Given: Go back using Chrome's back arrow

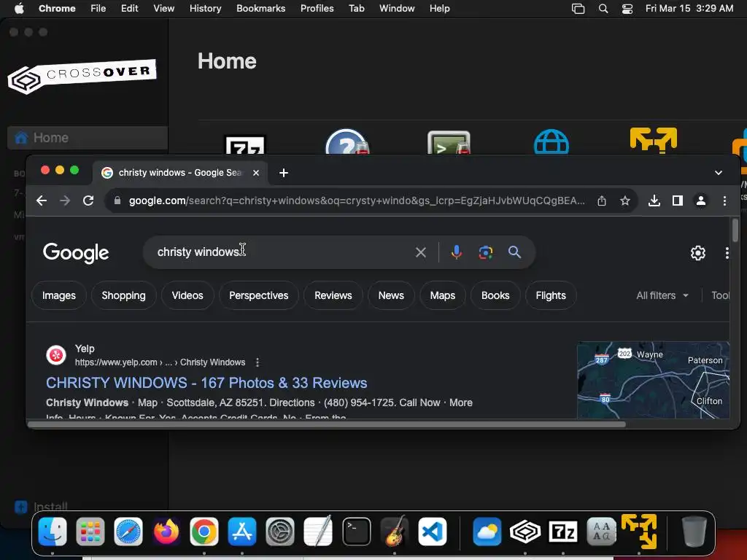Looking at the screenshot, I should tap(42, 201).
